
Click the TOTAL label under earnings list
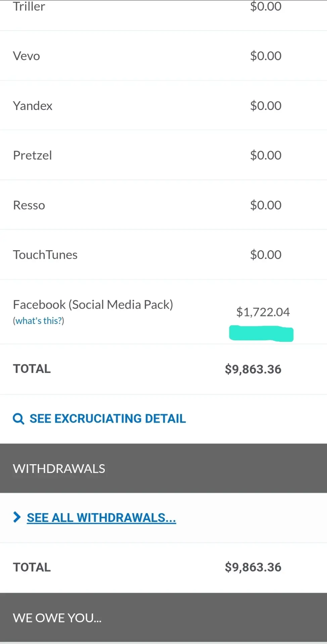(32, 369)
